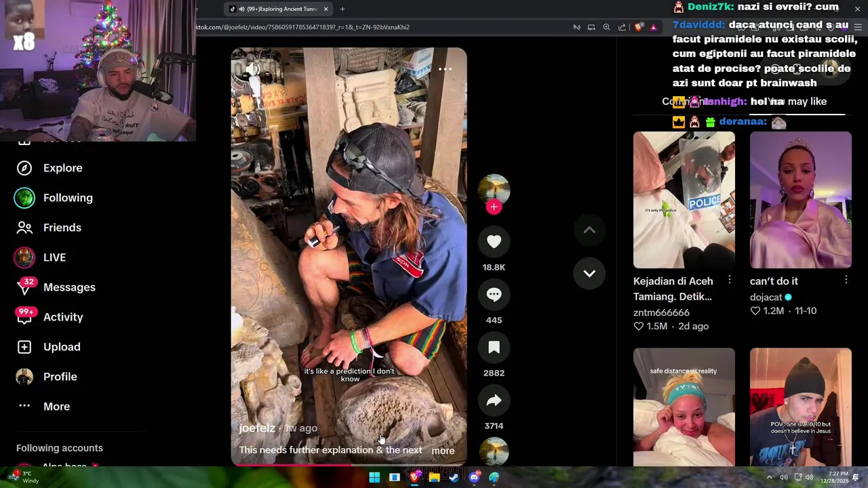Open the More three-dots sidebar icon
This screenshot has width=868, height=488.
coord(24,406)
